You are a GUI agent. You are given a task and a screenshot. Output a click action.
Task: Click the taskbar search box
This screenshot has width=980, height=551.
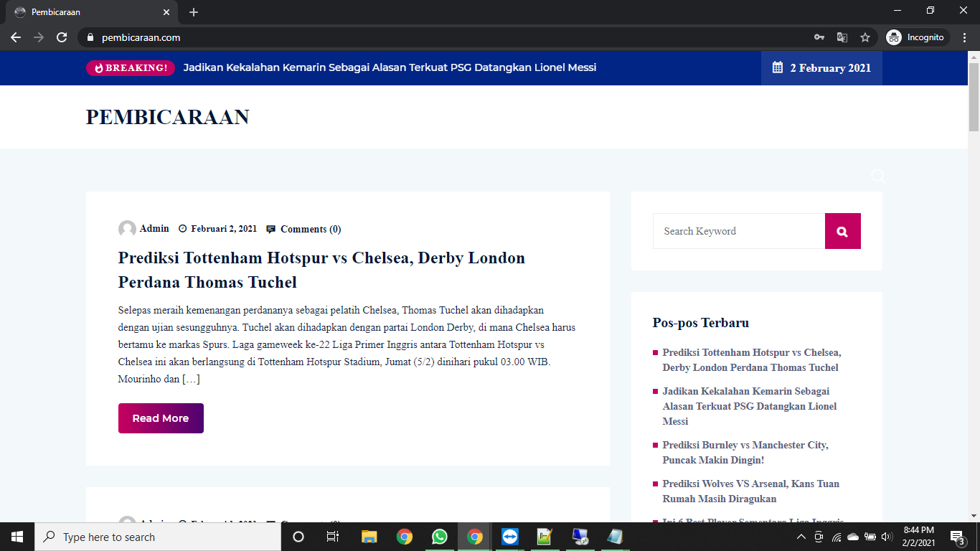158,537
